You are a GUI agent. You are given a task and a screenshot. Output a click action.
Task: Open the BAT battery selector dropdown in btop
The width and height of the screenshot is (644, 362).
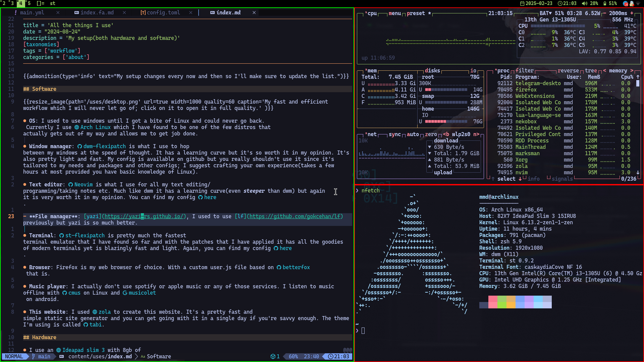pos(546,13)
